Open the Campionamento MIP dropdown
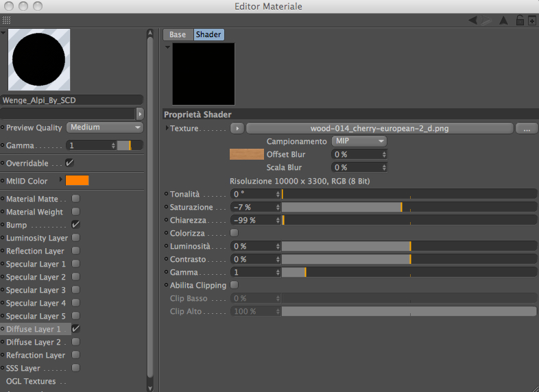The image size is (539, 392). pos(359,141)
